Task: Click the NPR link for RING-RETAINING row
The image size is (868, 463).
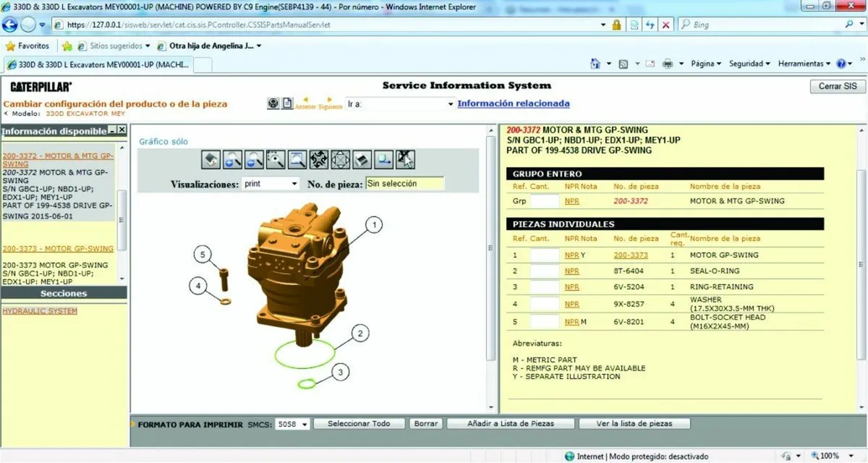Action: (572, 287)
